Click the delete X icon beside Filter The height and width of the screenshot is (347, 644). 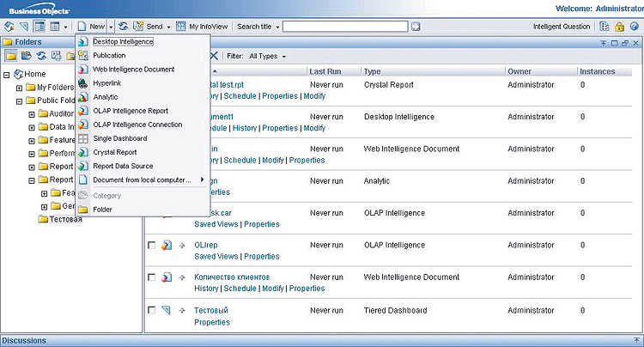(x=215, y=56)
